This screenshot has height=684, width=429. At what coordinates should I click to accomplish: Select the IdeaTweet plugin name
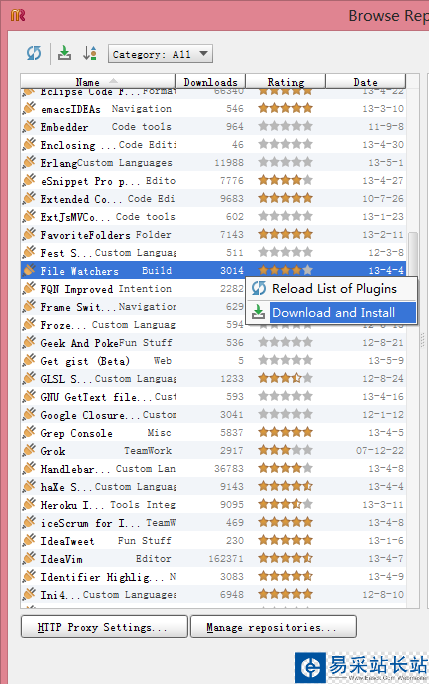[67, 541]
